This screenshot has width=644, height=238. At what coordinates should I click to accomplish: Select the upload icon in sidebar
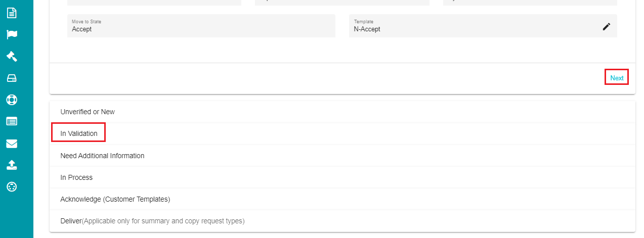(12, 165)
